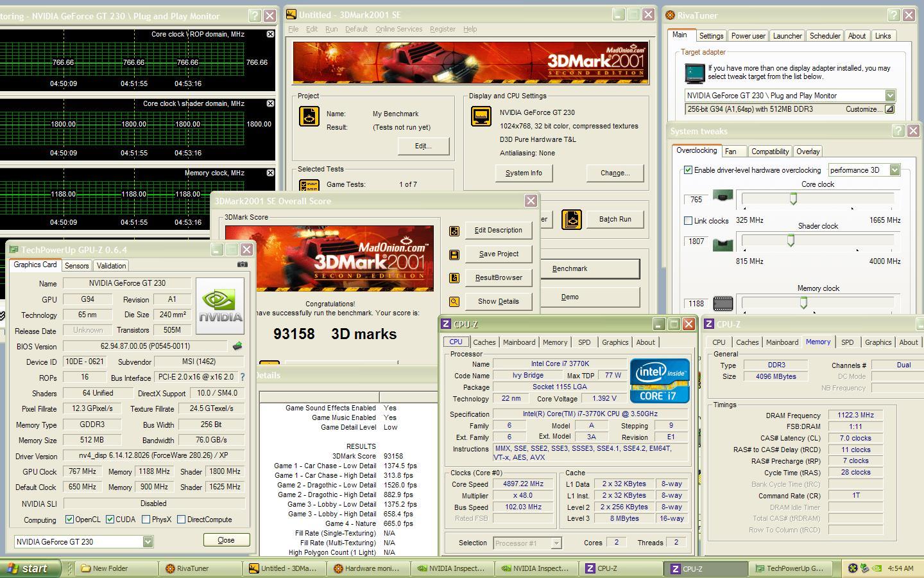Click the core clock value field 765
Screen dimensions: 924x578
tap(696, 200)
